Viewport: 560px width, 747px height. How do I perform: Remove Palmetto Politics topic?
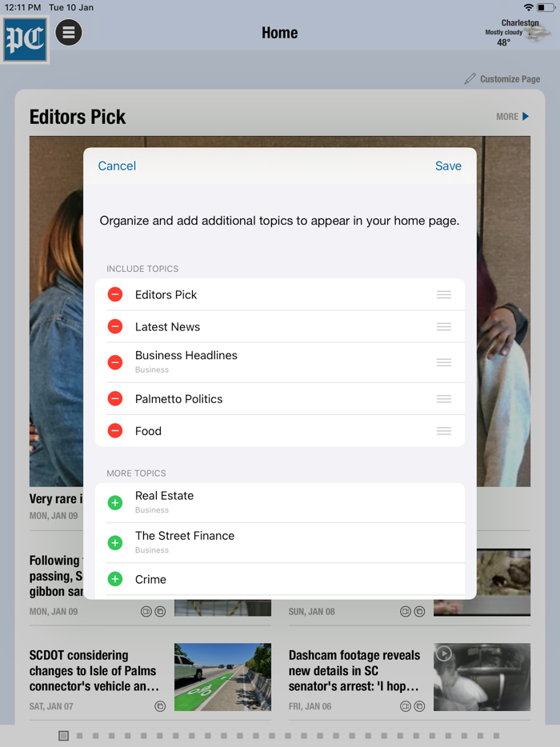pyautogui.click(x=115, y=399)
